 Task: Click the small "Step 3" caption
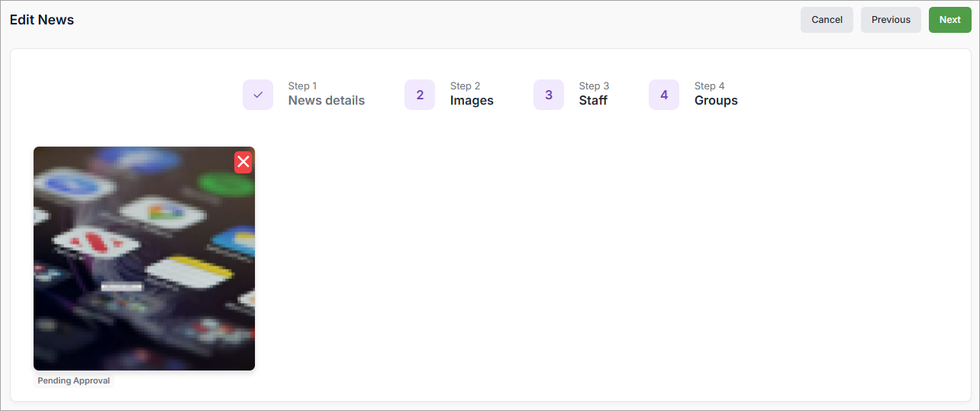594,86
